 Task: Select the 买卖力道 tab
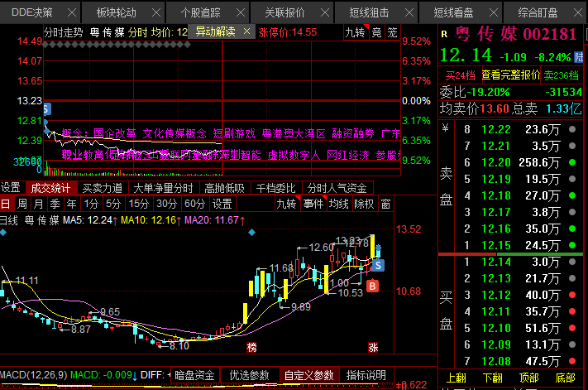103,188
